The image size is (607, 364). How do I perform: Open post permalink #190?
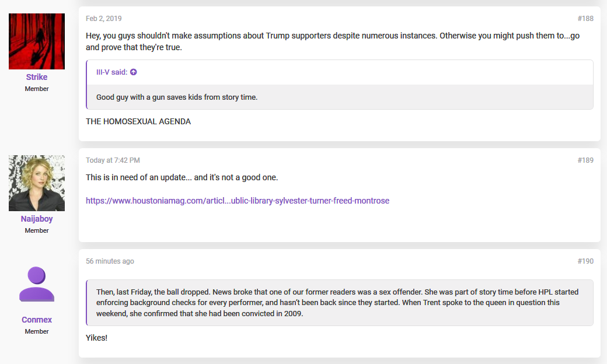585,261
